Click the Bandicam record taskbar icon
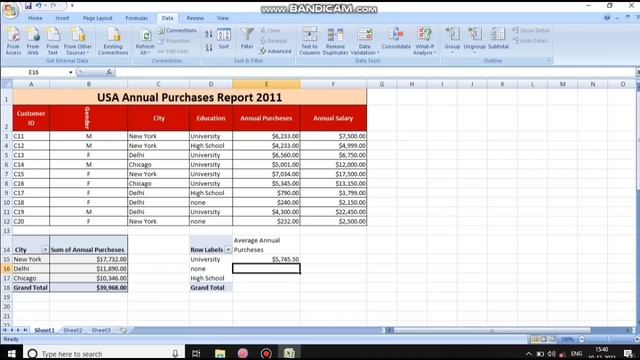The image size is (640, 360). (266, 353)
